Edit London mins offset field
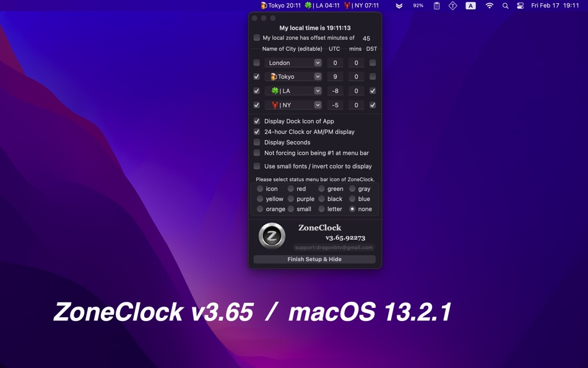The height and width of the screenshot is (368, 588). point(357,63)
